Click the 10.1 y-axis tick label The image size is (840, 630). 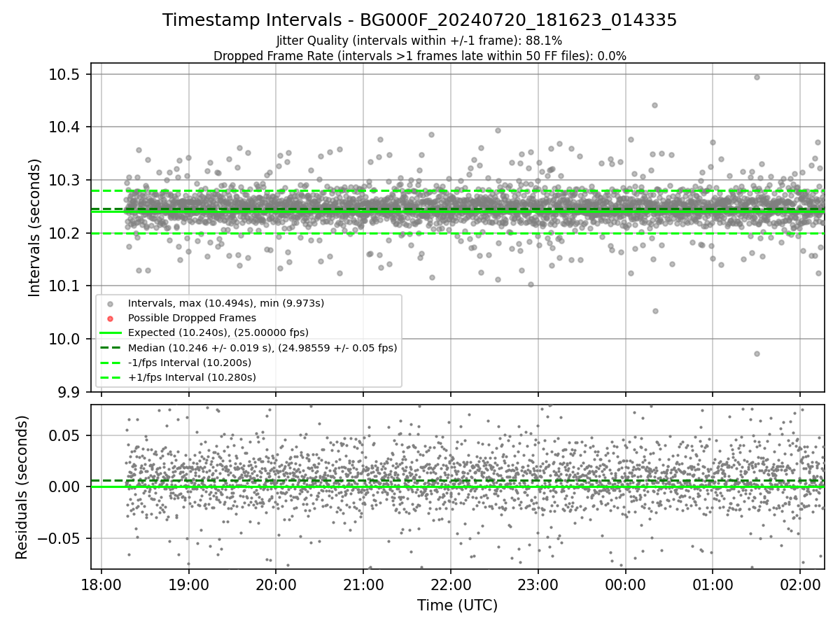pyautogui.click(x=64, y=286)
